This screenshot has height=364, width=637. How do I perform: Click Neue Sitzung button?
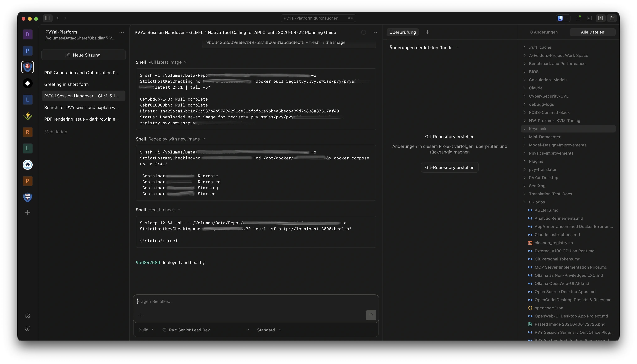click(84, 55)
